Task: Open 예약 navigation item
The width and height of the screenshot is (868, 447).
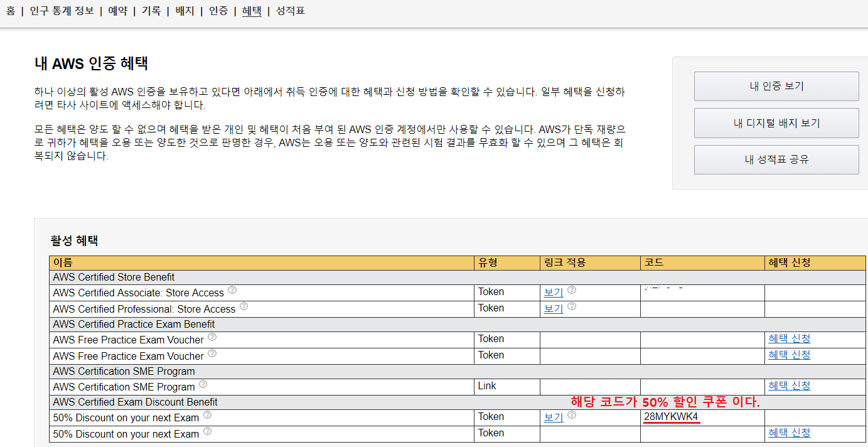Action: click(x=117, y=11)
